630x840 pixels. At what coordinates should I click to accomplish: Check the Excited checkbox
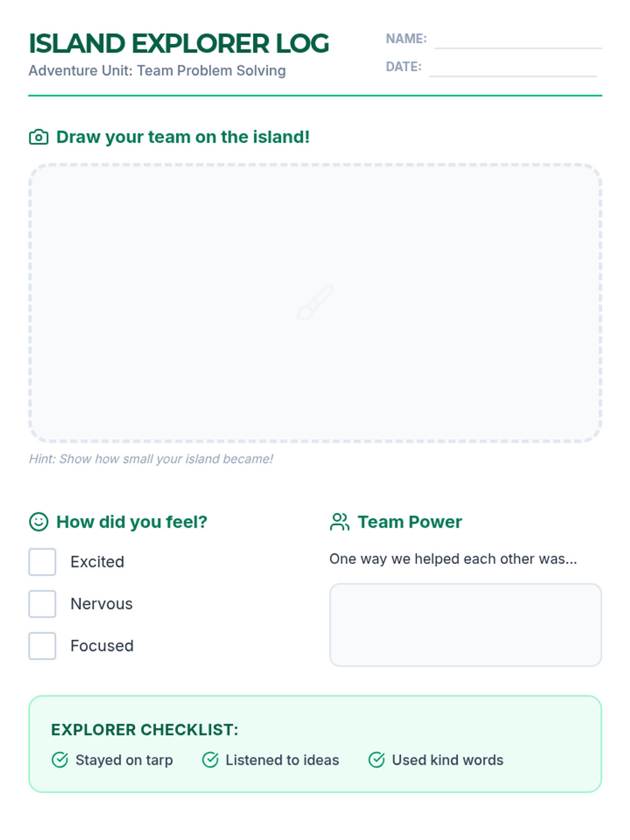[43, 562]
